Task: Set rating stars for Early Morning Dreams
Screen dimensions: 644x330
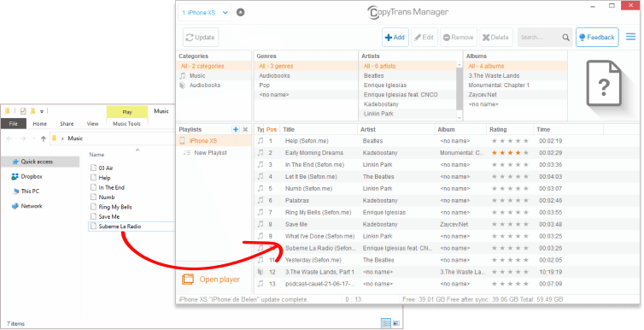Action: pyautogui.click(x=510, y=153)
